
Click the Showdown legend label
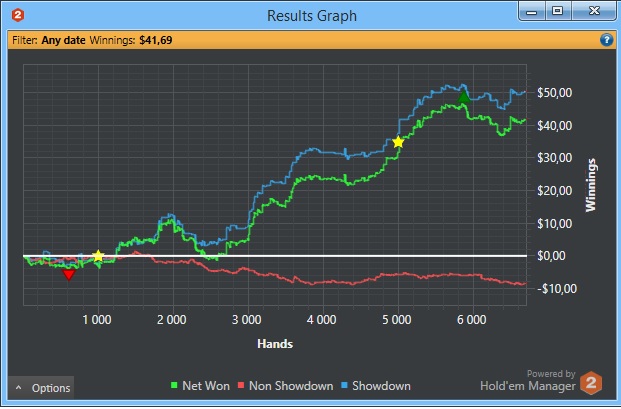381,386
